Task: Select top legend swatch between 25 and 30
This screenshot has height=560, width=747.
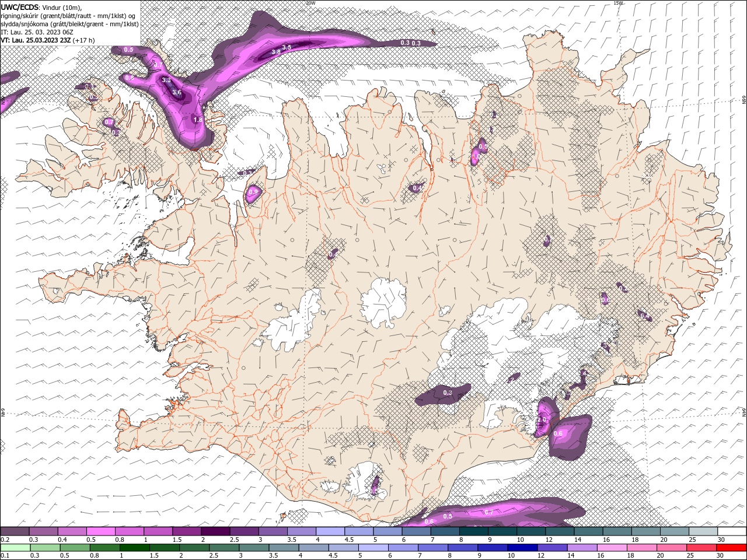Action: [x=703, y=531]
